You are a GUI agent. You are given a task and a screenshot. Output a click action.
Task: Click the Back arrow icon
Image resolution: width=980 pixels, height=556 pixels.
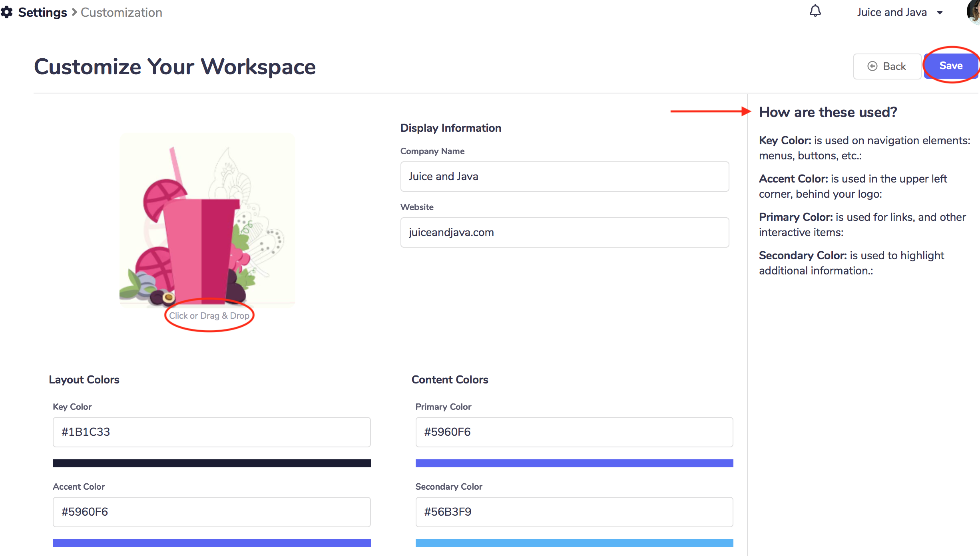(872, 66)
